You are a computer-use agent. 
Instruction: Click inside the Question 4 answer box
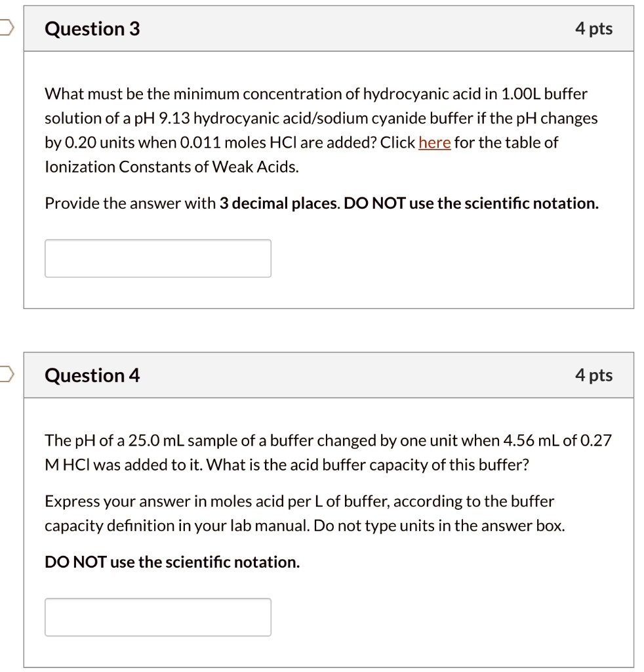click(x=157, y=616)
